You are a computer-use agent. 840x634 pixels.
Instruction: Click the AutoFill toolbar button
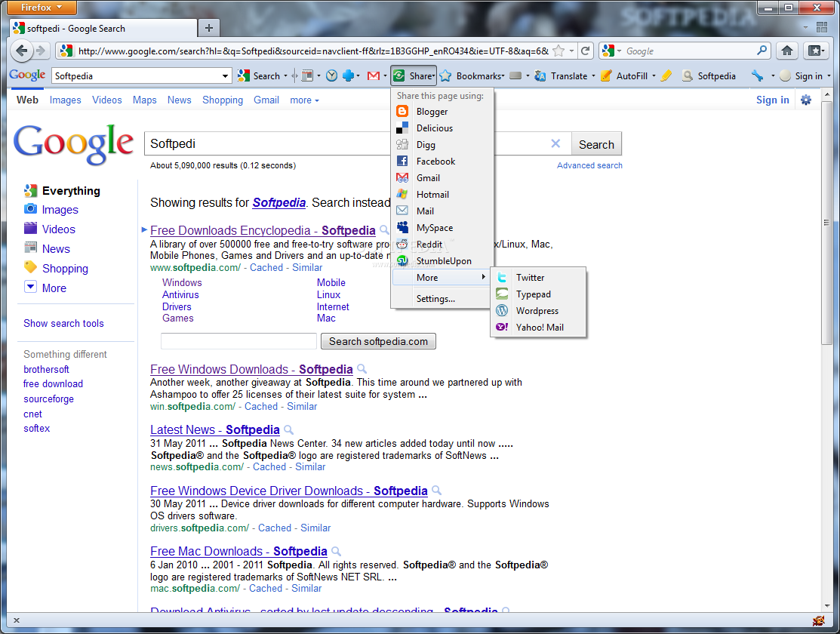pyautogui.click(x=625, y=76)
